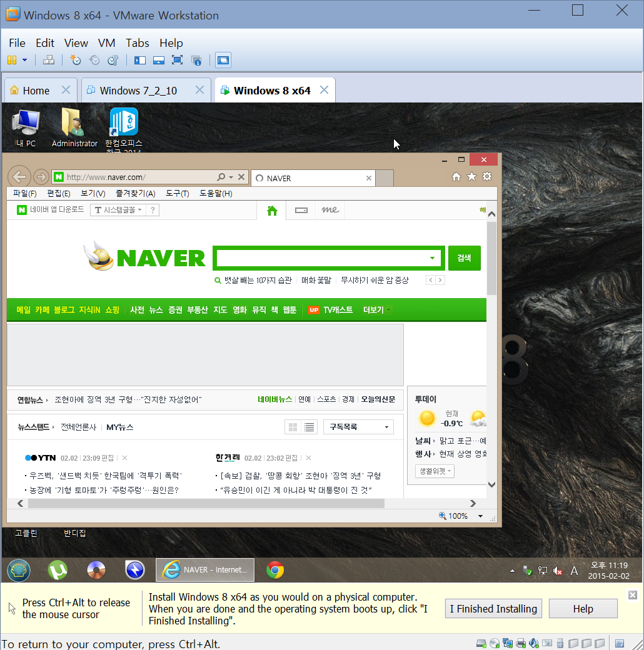644x650 pixels.
Task: Open a new Internet Explorer tab
Action: 385,178
